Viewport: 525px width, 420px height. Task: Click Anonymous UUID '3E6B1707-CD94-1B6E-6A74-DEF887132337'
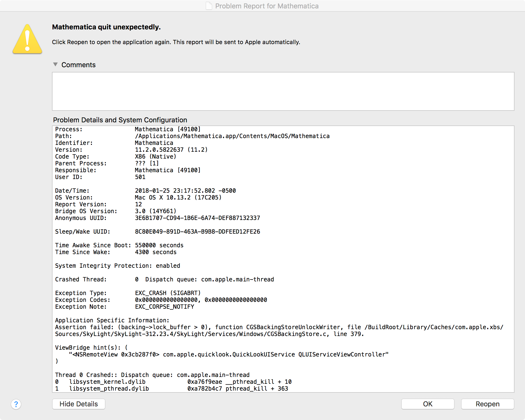pyautogui.click(x=197, y=218)
